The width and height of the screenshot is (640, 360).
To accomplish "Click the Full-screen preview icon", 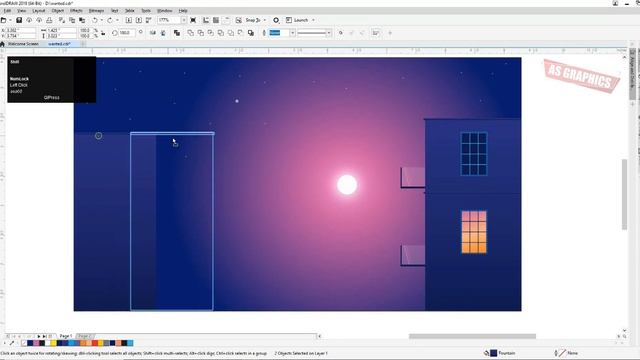I will 193,20.
